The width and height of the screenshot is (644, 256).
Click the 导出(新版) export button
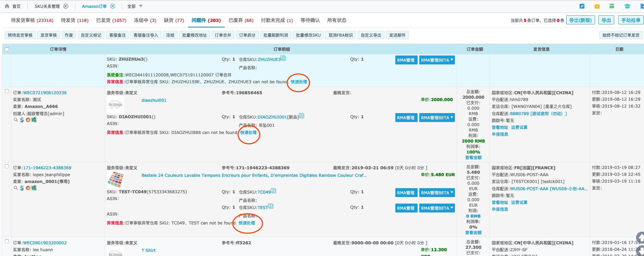tap(580, 20)
